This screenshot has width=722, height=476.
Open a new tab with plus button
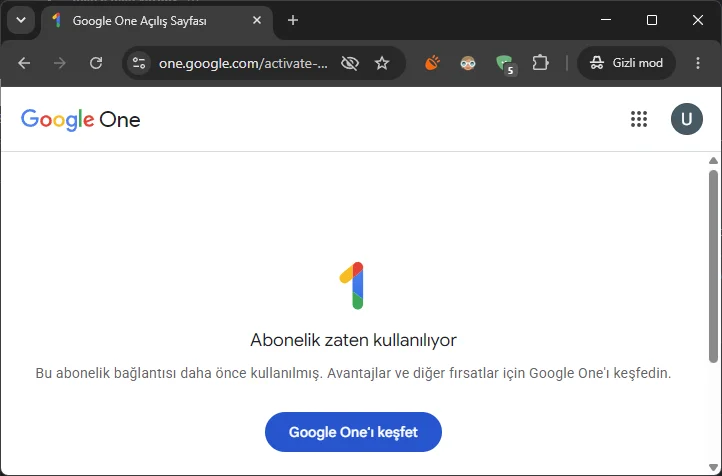293,20
